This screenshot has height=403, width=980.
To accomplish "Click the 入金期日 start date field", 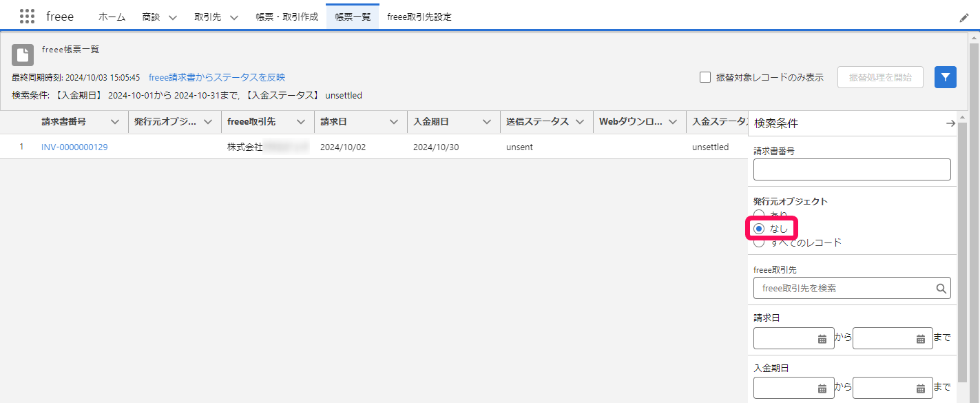I will pos(794,388).
